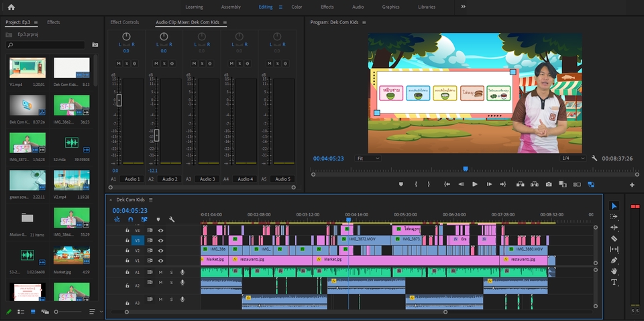Image resolution: width=644 pixels, height=321 pixels.
Task: Switch to the Color workspace tab
Action: pyautogui.click(x=297, y=7)
